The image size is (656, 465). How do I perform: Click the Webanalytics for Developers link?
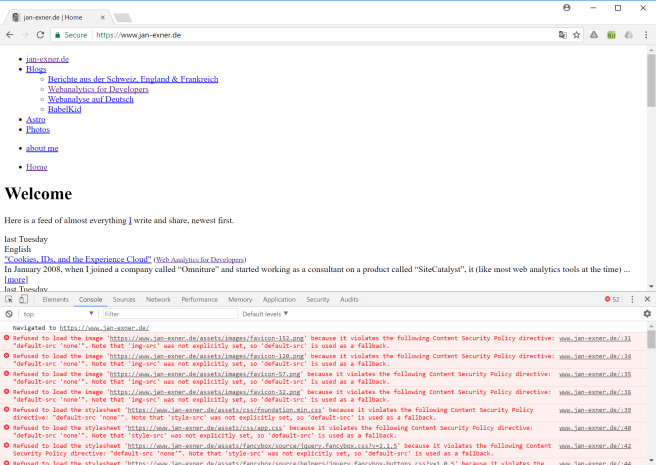pos(98,89)
